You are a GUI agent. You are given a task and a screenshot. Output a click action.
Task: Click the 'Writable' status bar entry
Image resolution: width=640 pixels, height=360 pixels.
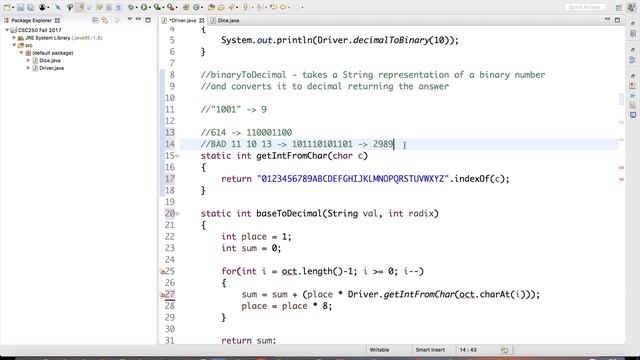(x=379, y=350)
